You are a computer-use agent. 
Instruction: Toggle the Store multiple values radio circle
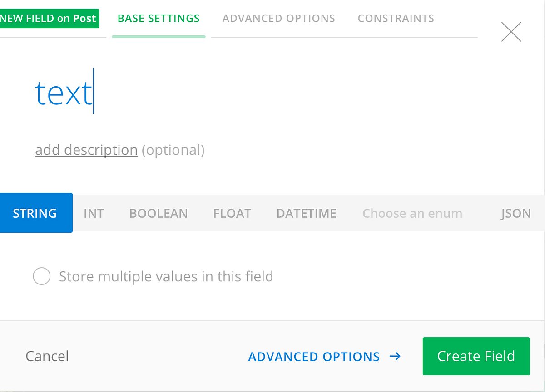(41, 276)
